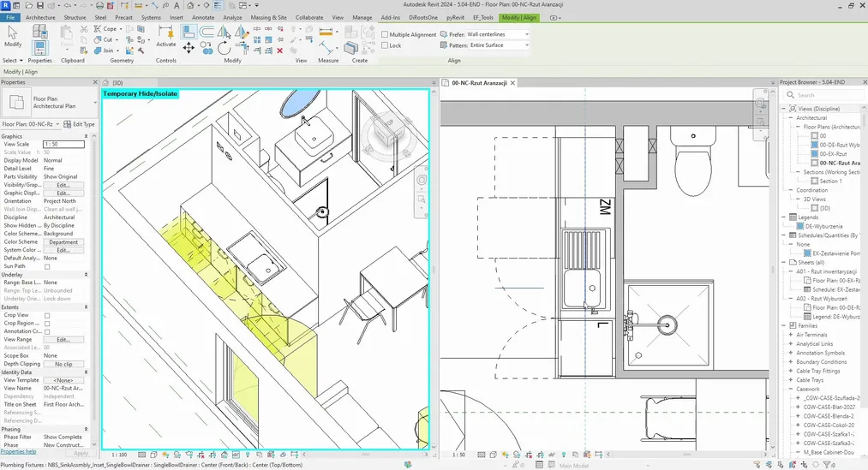Click the Mirror Pick Axis tool
Screen dimensions: 868x470
(x=224, y=32)
